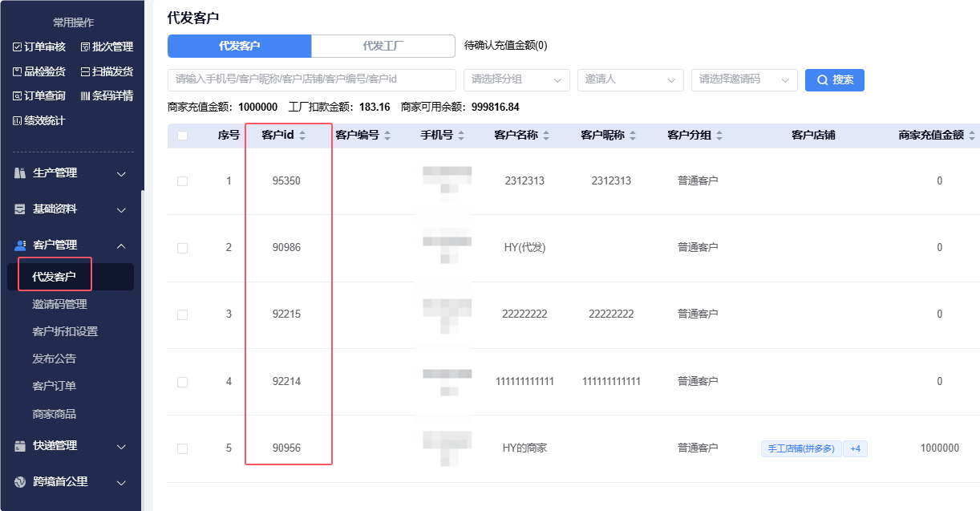980x511 pixels.
Task: Sort by 客户分组 column arrows
Action: point(719,136)
